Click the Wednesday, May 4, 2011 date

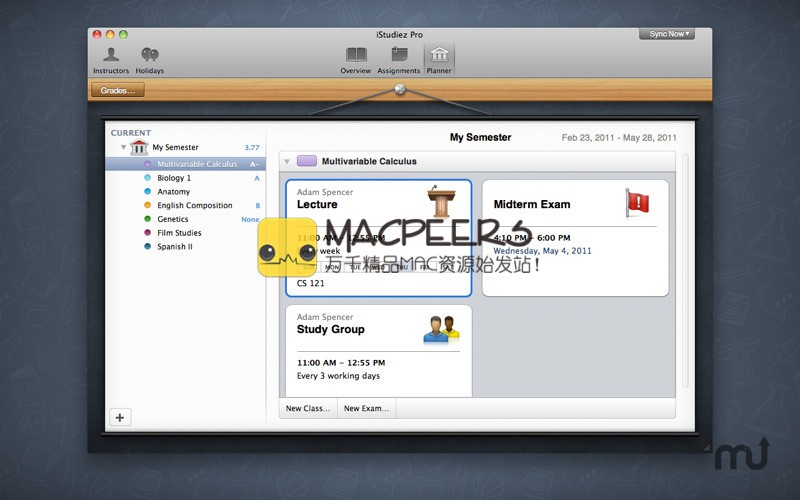click(542, 251)
